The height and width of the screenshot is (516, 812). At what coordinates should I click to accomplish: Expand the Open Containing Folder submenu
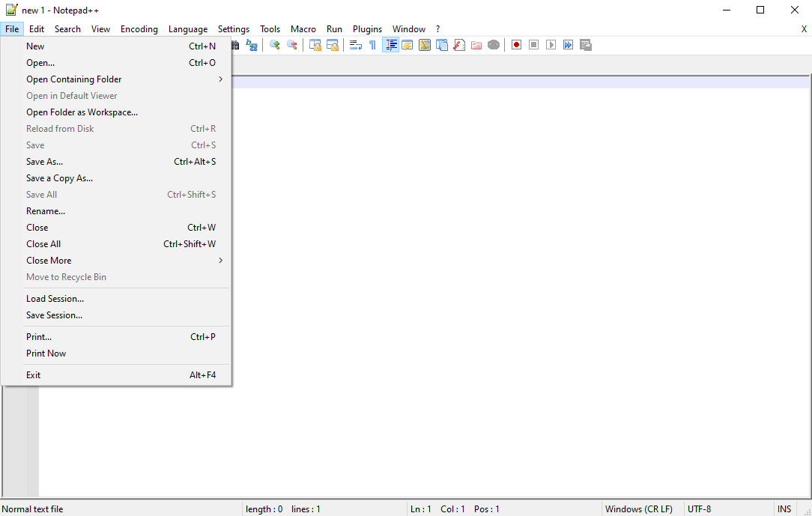coord(116,79)
